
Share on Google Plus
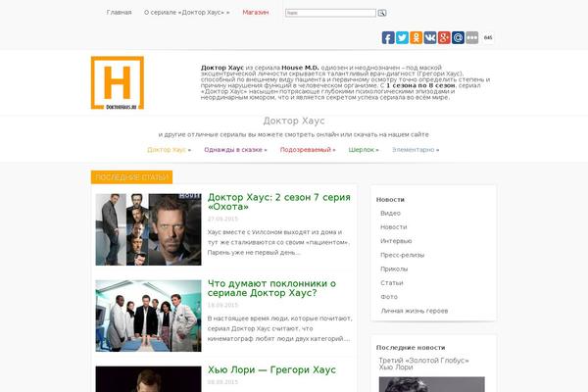coord(444,37)
